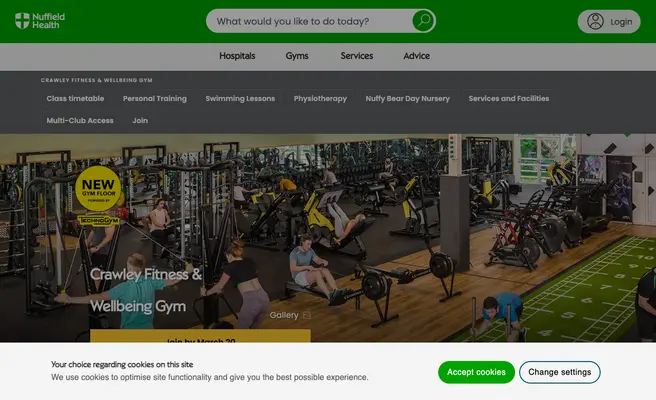The image size is (656, 400).
Task: Click the NEW Gym Floor yellow badge
Action: click(x=98, y=189)
